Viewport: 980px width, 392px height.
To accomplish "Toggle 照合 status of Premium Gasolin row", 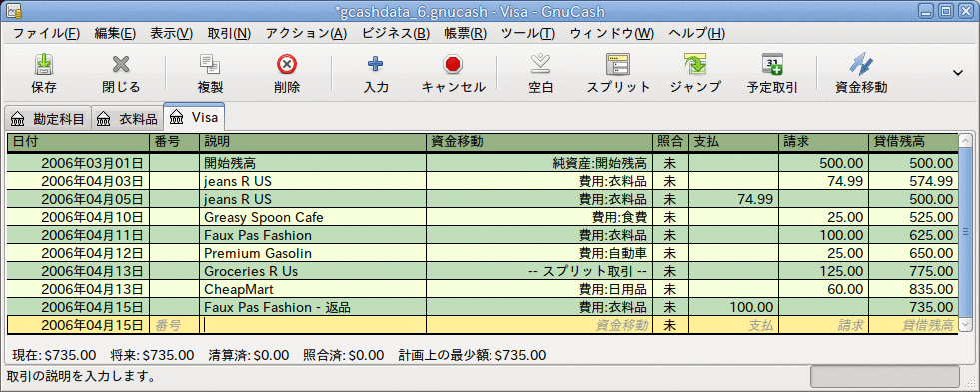I will (x=670, y=254).
